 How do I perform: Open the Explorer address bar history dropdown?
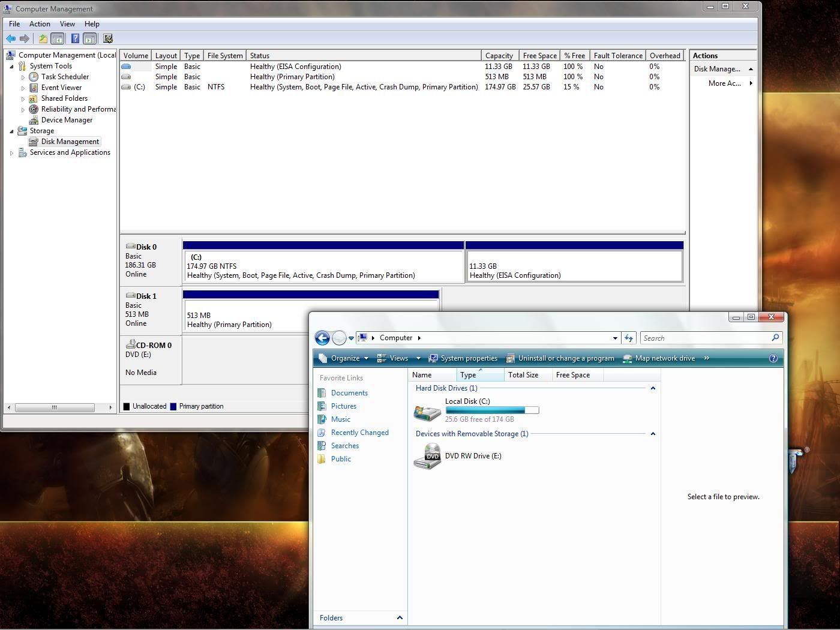point(614,338)
